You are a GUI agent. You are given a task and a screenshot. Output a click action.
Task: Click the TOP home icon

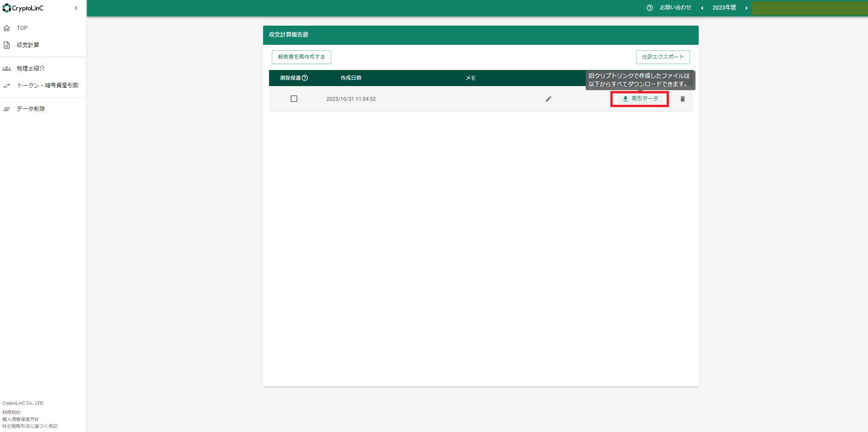(x=7, y=28)
